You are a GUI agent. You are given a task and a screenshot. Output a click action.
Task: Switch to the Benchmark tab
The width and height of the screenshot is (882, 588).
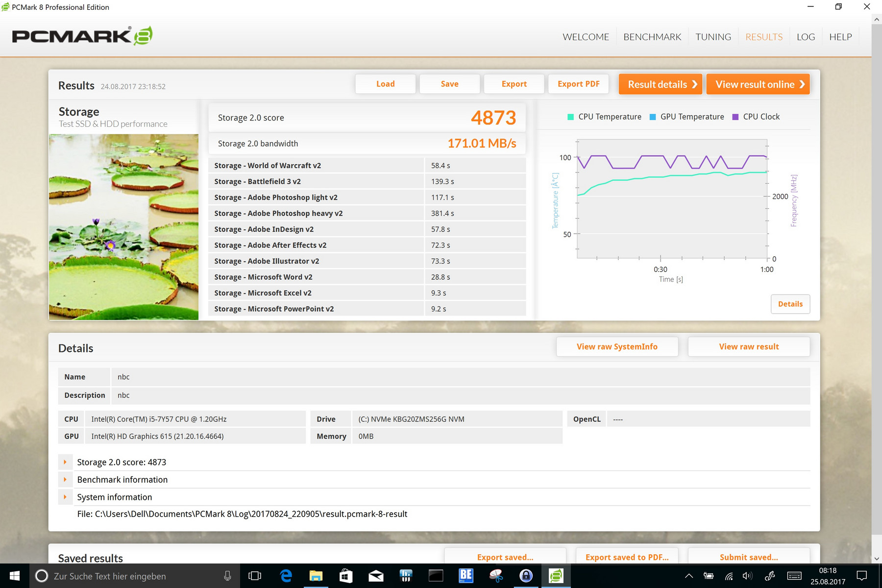click(x=652, y=37)
